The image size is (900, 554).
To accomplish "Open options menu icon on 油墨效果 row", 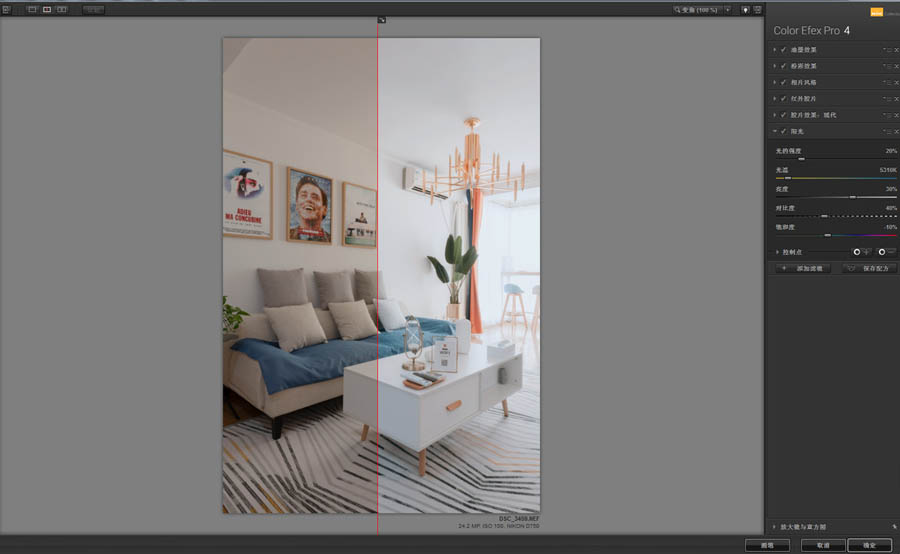I will click(887, 50).
